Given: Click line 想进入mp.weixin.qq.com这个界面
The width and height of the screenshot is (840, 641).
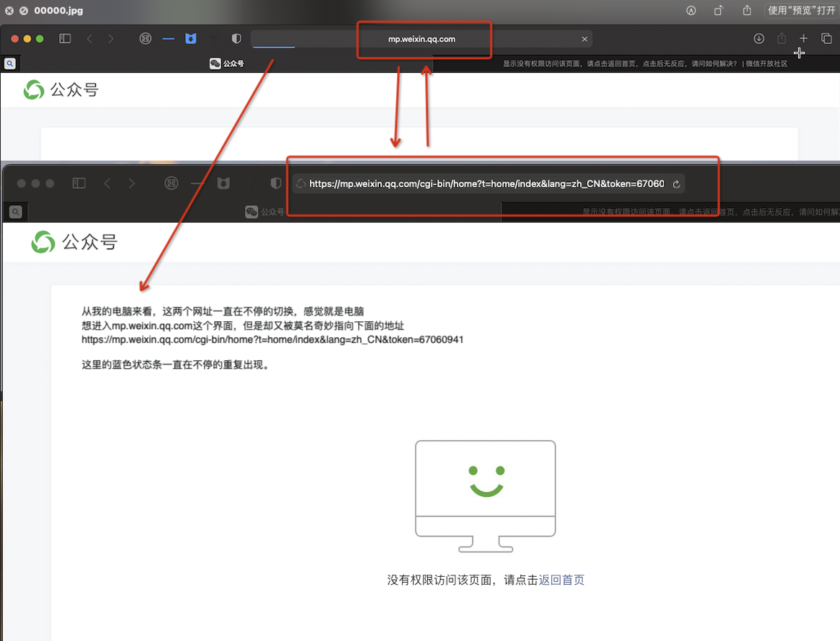Looking at the screenshot, I should 243,326.
